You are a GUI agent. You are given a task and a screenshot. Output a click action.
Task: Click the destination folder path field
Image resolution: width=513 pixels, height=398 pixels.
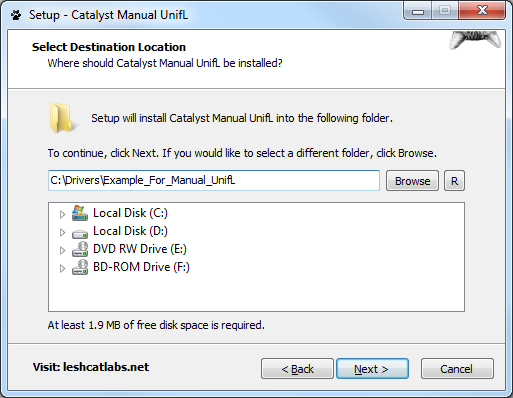[x=214, y=181]
